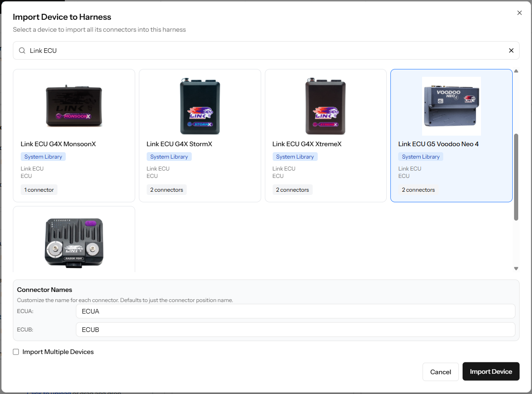Click the 1 connector badge on MonsoonX
Image resolution: width=532 pixels, height=394 pixels.
(39, 189)
